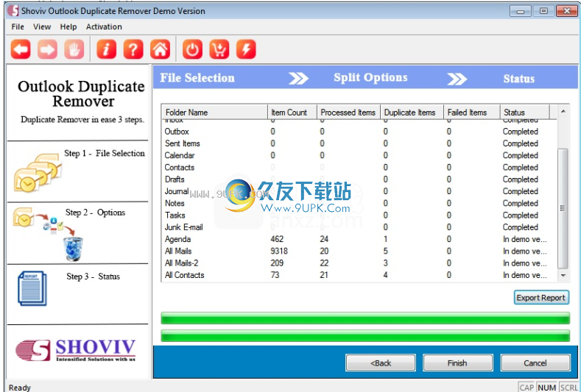Select the All Mails folder row
The image size is (581, 392).
pos(359,251)
